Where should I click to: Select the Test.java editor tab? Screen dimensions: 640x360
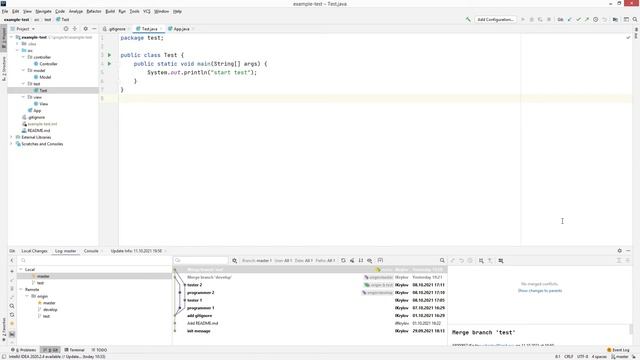click(x=149, y=29)
